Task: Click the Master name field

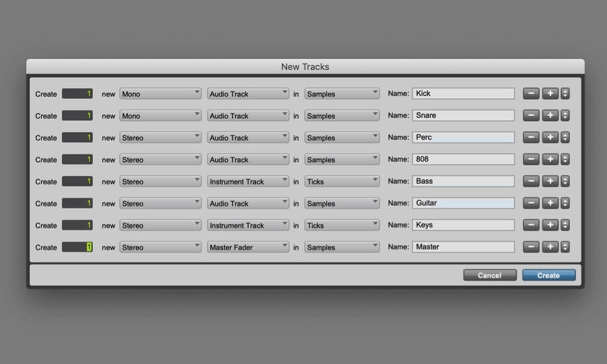Action: 463,247
